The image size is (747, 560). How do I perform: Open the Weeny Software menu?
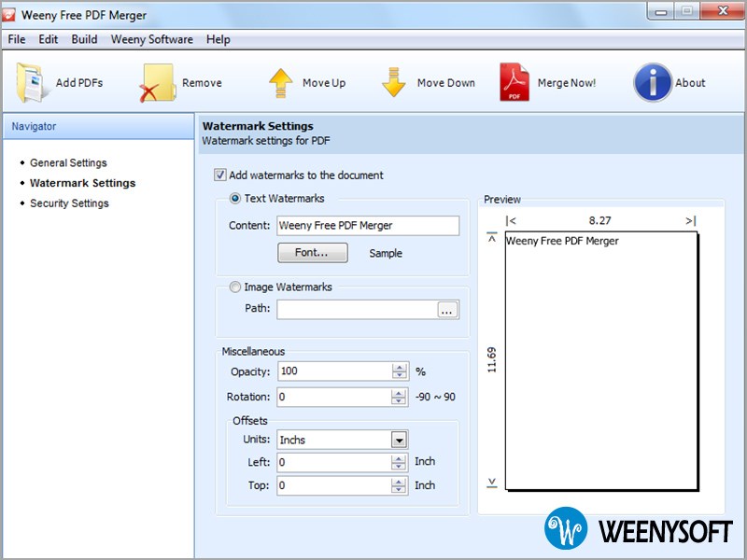pos(151,39)
